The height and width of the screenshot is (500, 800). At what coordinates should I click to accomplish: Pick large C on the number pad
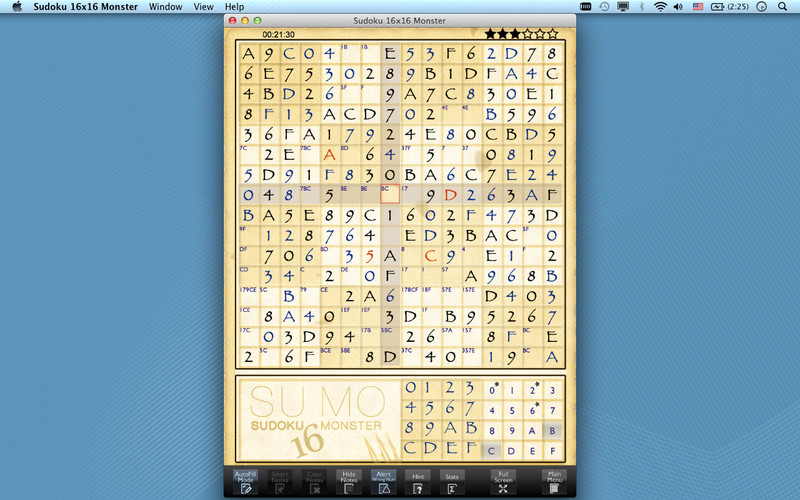click(x=410, y=448)
